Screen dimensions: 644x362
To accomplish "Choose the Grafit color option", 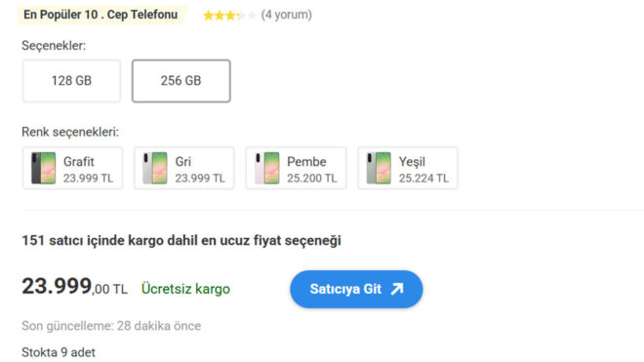I will tap(73, 168).
